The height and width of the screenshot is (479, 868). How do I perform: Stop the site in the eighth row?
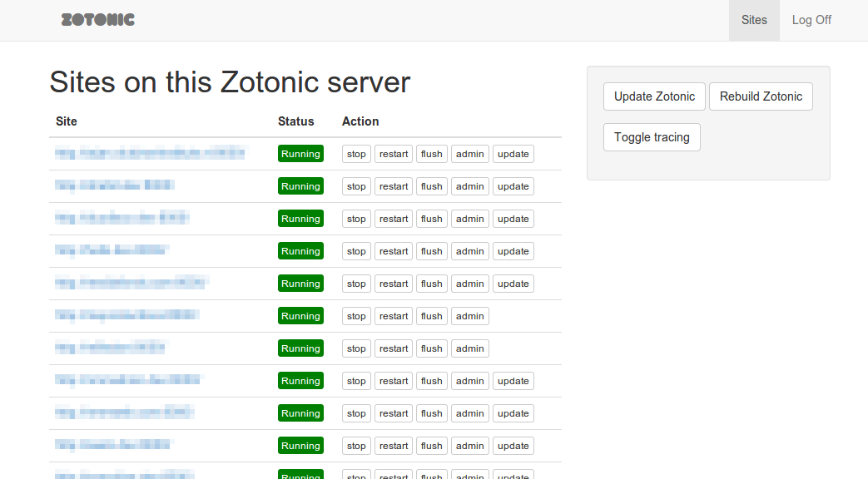click(x=356, y=381)
